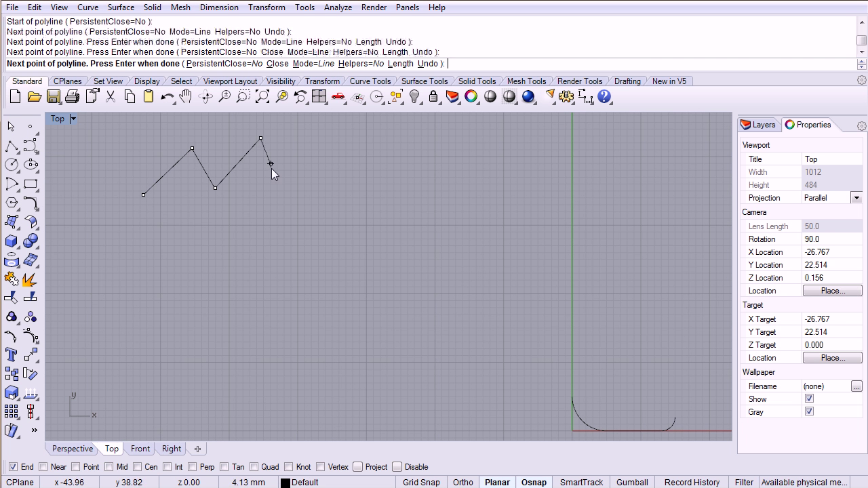Screen dimensions: 868x488
Task: Click the Rotate view icon
Action: pyautogui.click(x=205, y=97)
